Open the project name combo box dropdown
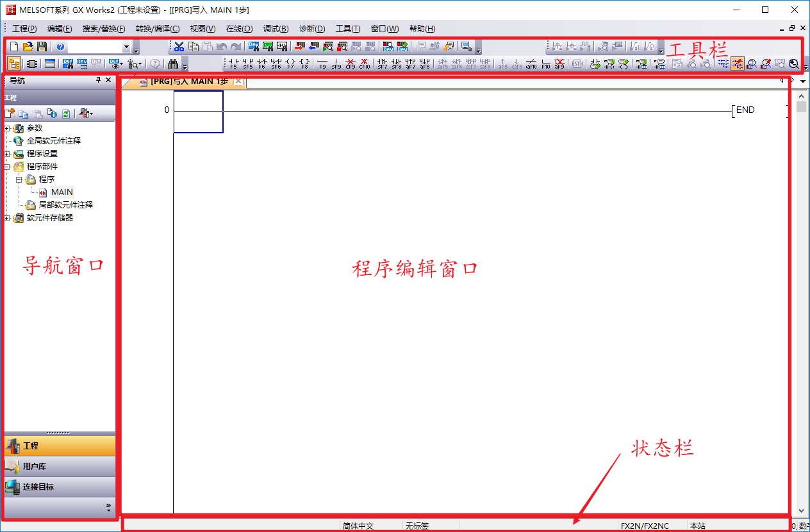The height and width of the screenshot is (532, 810). (x=126, y=46)
